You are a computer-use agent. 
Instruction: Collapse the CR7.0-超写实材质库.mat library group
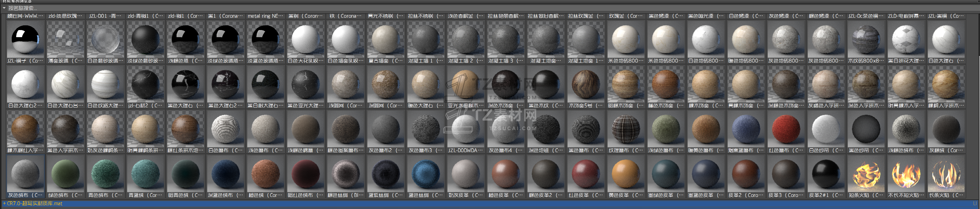(x=5, y=204)
